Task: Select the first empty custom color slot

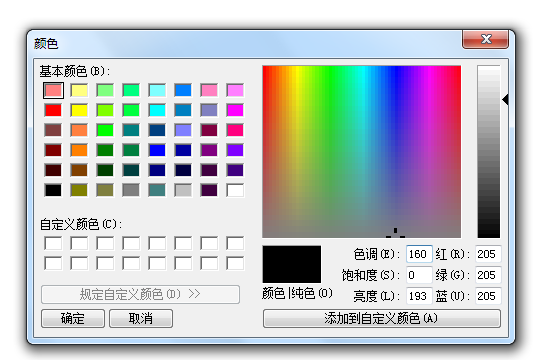Action: tap(53, 243)
